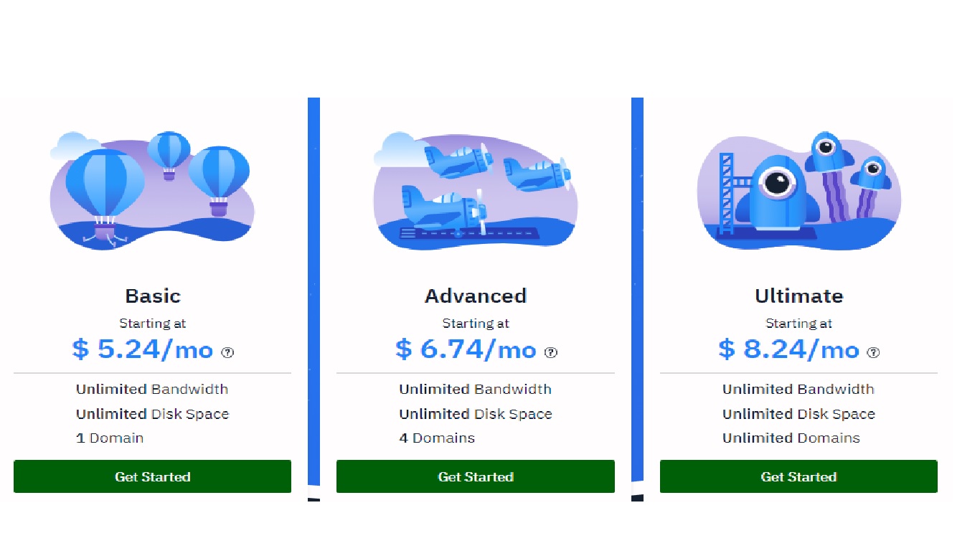Click the 4 Domains feature line

pos(437,438)
